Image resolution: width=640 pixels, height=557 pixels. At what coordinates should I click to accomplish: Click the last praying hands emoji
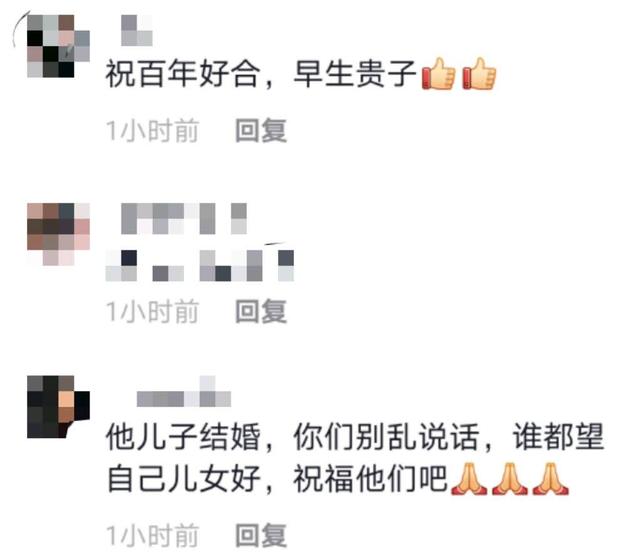click(x=551, y=479)
